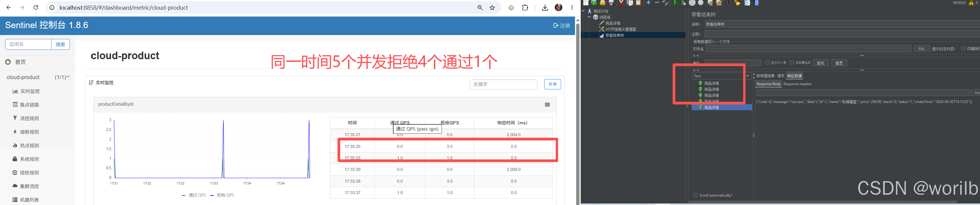The height and width of the screenshot is (205, 980).
Task: Open the browser extensions puzzle icon
Action: pos(525,8)
